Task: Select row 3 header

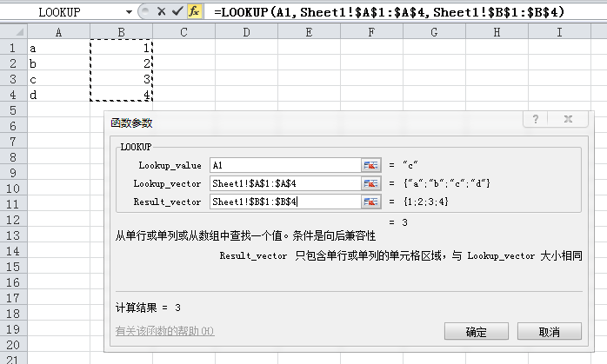Action: [x=14, y=79]
